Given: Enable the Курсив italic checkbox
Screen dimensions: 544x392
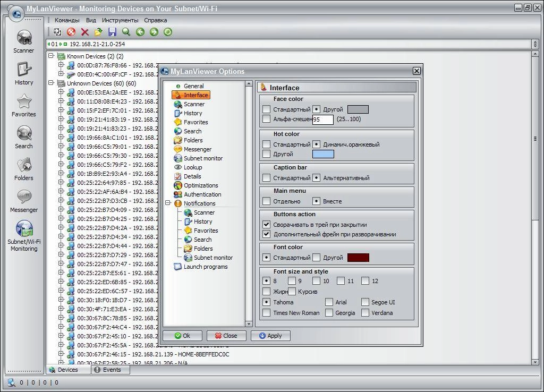Looking at the screenshot, I should 292,292.
